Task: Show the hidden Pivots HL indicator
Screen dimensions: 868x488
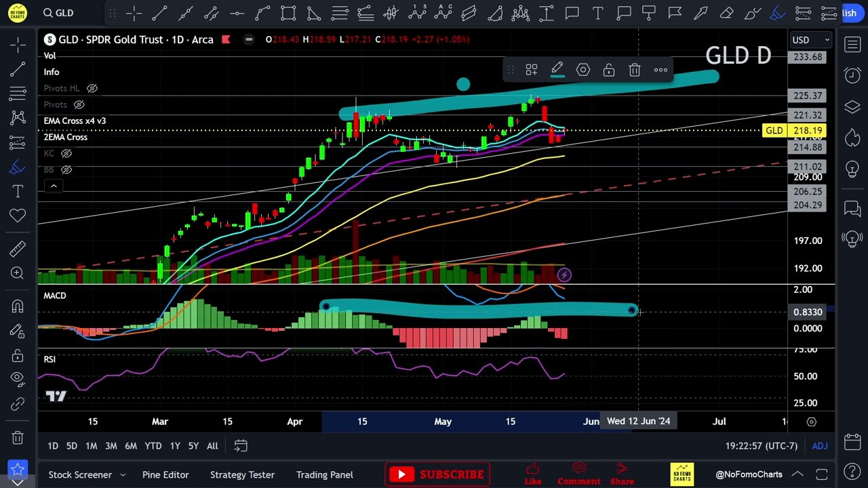Action: [x=92, y=88]
